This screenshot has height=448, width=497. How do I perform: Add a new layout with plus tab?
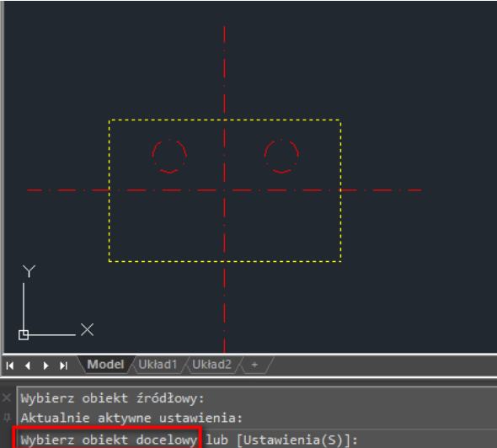254,365
